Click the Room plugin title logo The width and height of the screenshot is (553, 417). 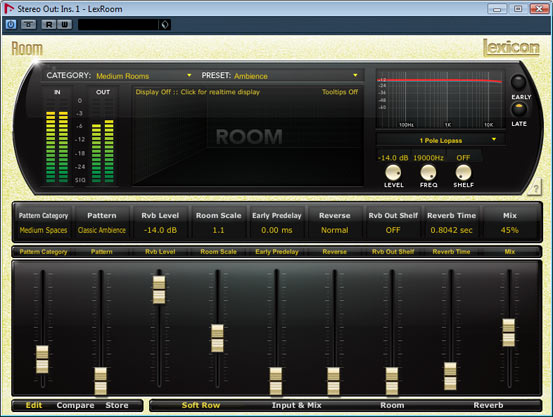[27, 48]
